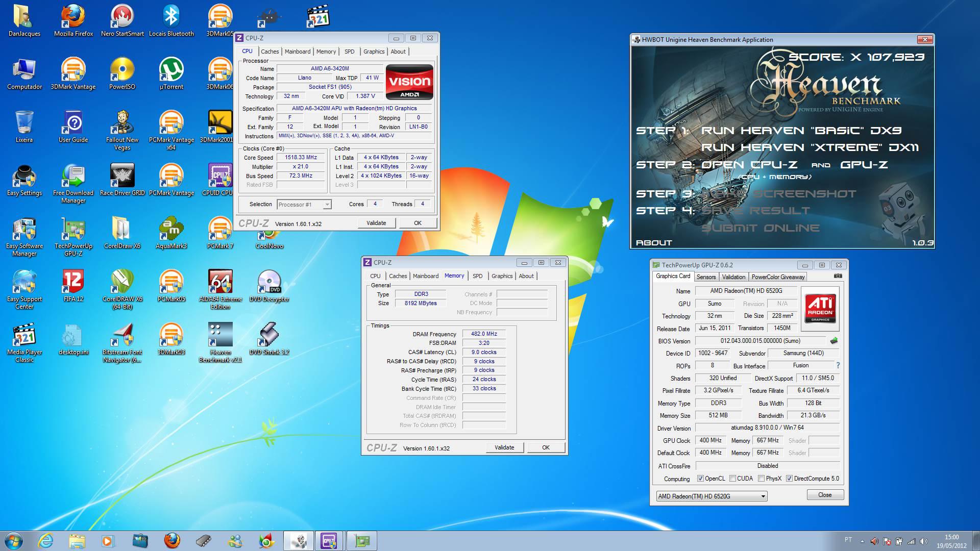Switch to Graphics tab in memory CPU-Z
Viewport: 980px width, 551px height.
502,276
